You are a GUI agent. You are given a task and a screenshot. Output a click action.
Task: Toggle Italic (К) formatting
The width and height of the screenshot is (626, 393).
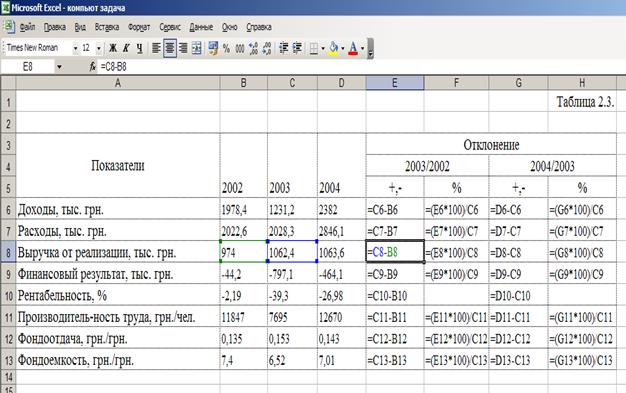126,48
